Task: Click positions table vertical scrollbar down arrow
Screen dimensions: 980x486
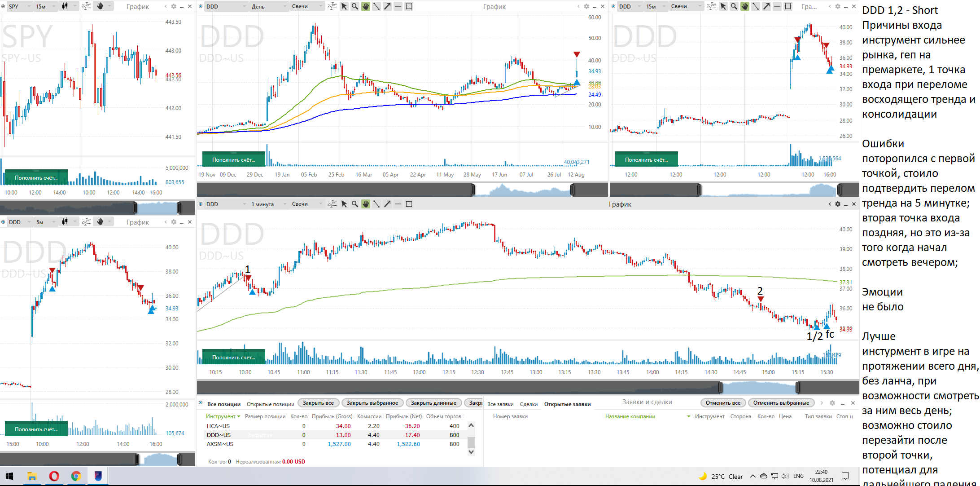Action: (471, 452)
